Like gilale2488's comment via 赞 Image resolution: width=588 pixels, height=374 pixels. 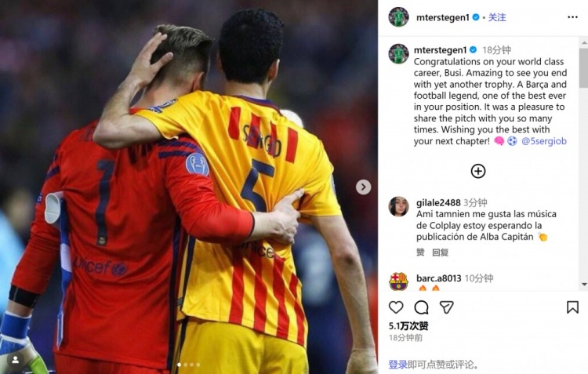click(x=420, y=252)
